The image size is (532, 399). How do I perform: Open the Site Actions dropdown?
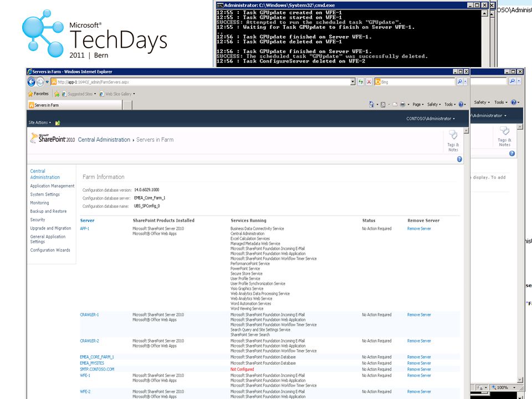40,122
